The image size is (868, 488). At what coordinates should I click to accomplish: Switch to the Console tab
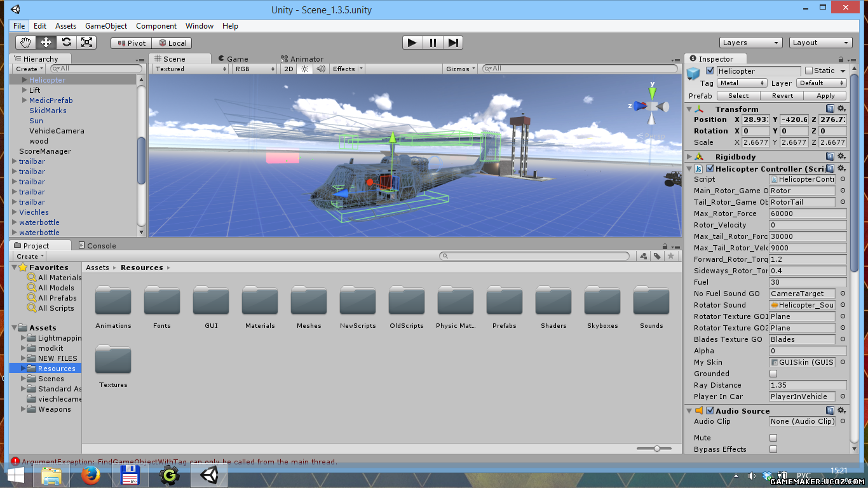coord(97,245)
